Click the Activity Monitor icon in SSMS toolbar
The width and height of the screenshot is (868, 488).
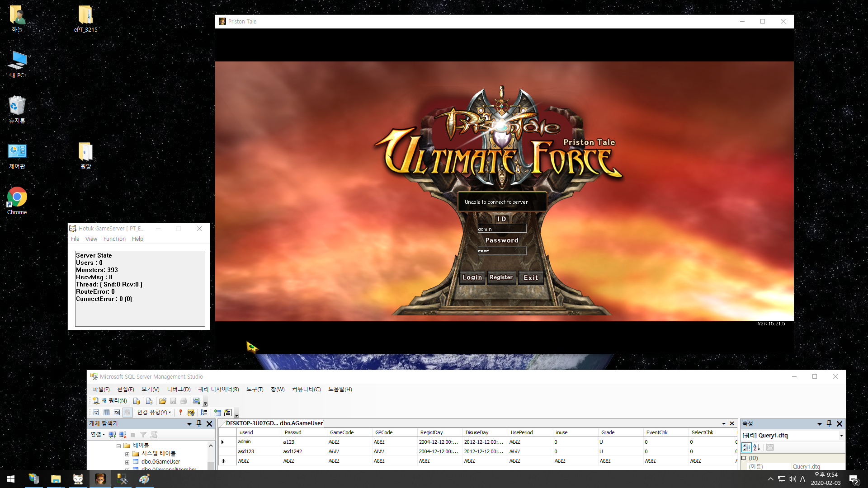[197, 401]
